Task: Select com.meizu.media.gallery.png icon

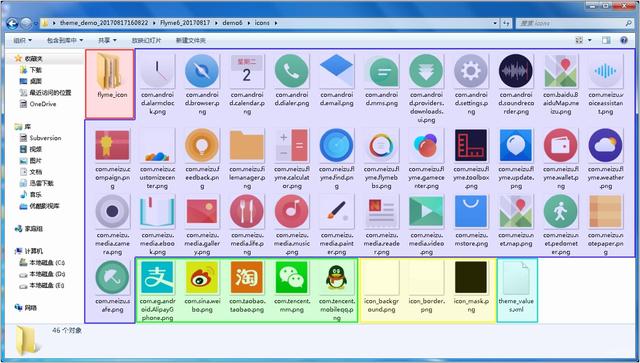Action: 202,212
